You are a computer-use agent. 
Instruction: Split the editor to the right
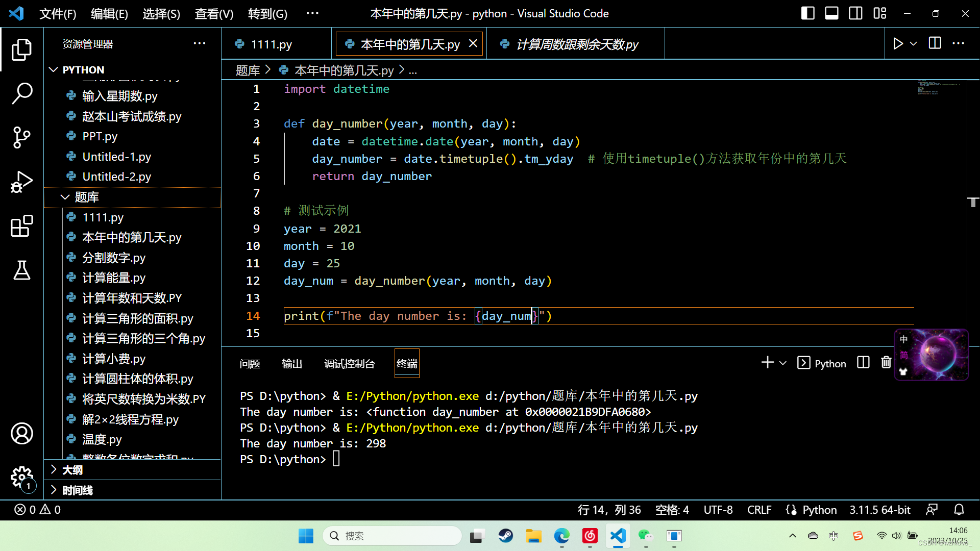pos(935,43)
